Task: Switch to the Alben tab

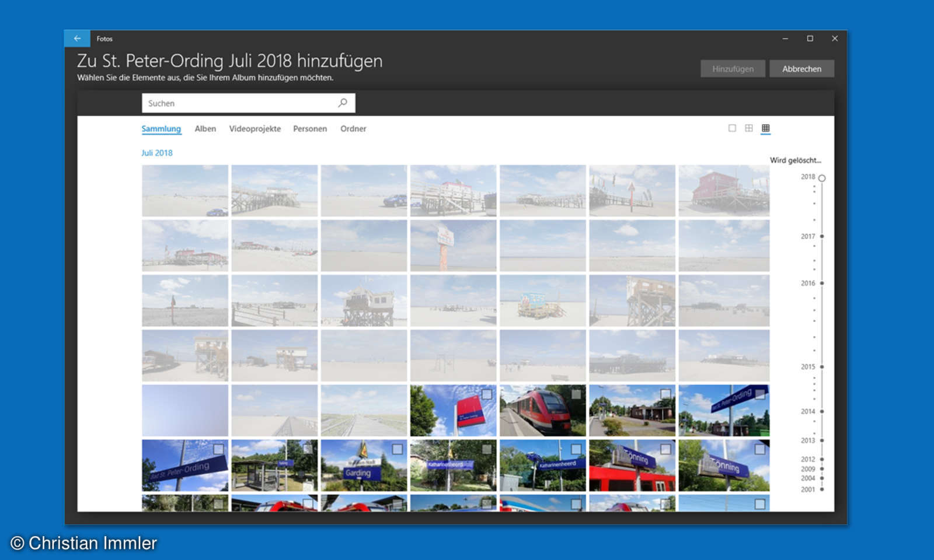Action: click(x=205, y=129)
